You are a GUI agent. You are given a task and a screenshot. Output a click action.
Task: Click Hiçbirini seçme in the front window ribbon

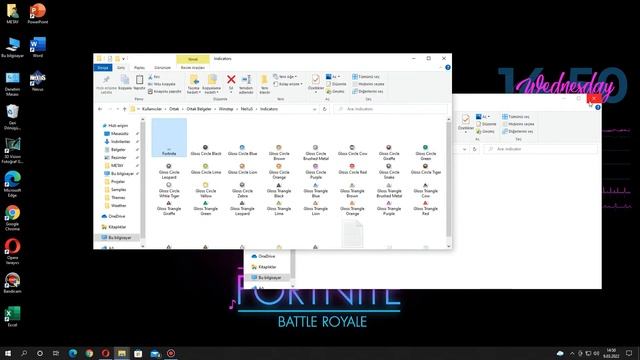368,84
